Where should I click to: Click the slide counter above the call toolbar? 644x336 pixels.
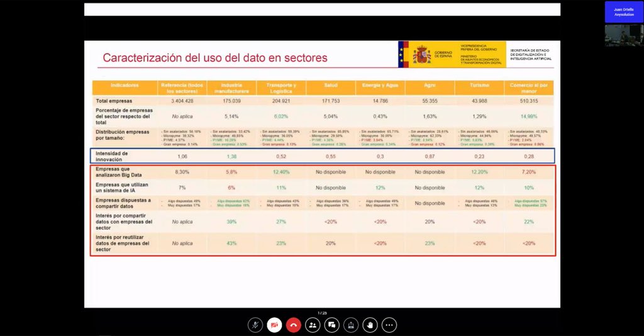(x=323, y=313)
